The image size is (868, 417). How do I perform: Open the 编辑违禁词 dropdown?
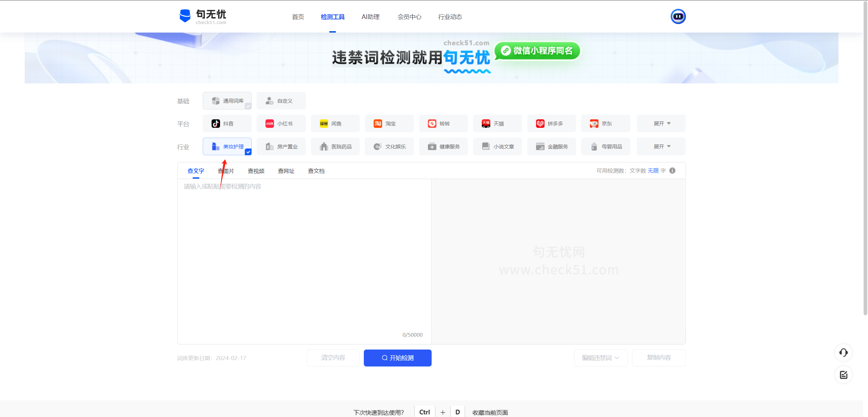click(600, 358)
